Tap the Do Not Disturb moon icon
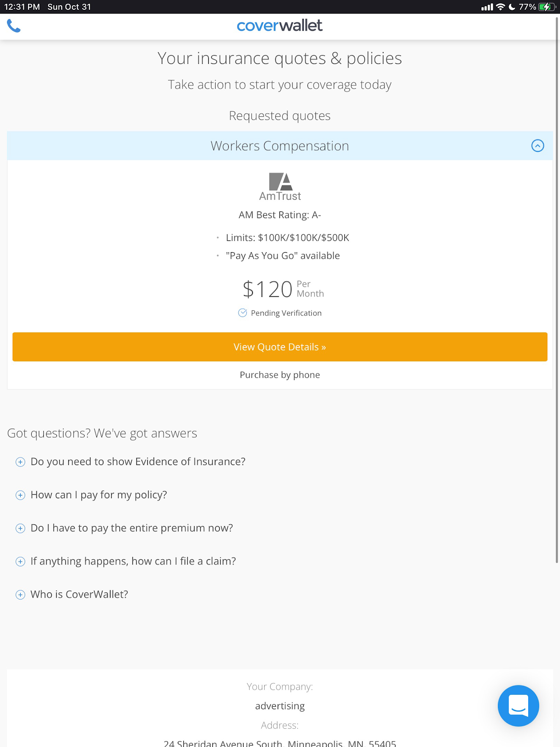The width and height of the screenshot is (560, 747). click(x=512, y=7)
